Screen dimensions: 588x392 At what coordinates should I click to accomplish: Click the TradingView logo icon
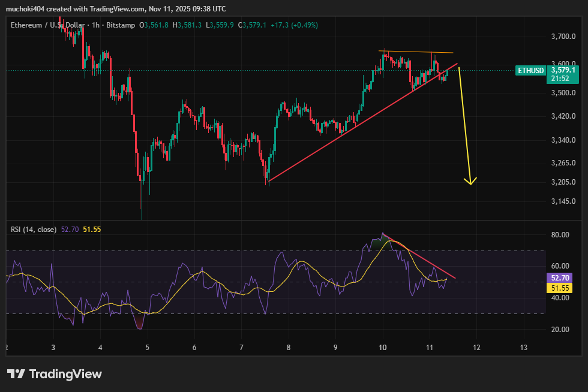pyautogui.click(x=16, y=374)
